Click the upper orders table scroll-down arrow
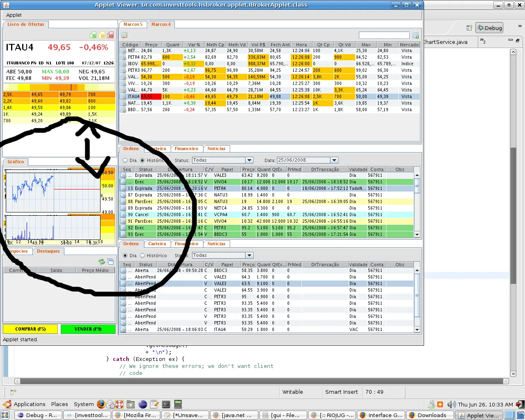 (417, 235)
